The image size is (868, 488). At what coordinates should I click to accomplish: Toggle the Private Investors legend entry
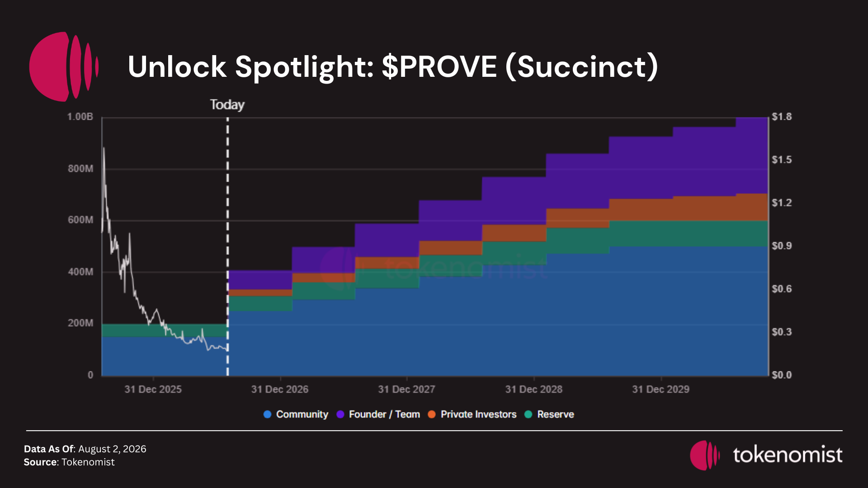coord(472,414)
